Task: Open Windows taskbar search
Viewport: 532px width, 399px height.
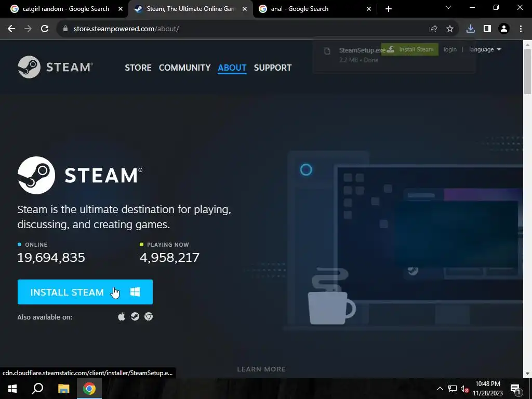Action: tap(37, 389)
